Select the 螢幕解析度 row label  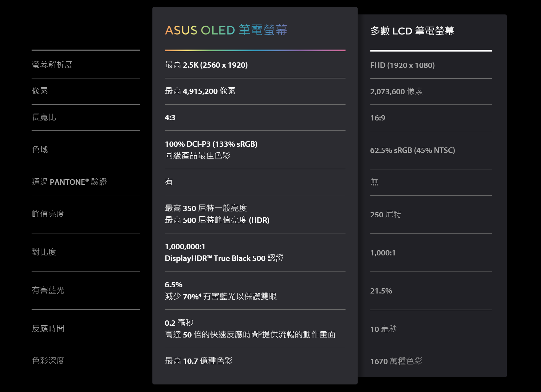tap(52, 65)
